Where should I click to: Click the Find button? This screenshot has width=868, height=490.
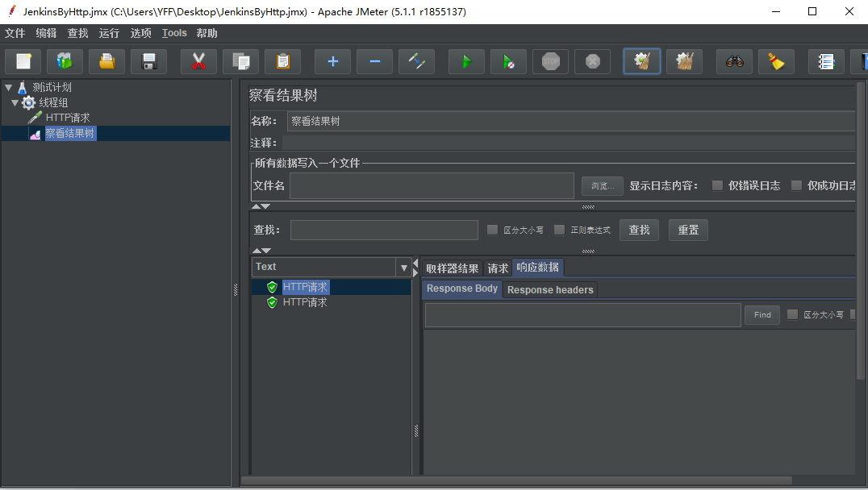tap(762, 314)
